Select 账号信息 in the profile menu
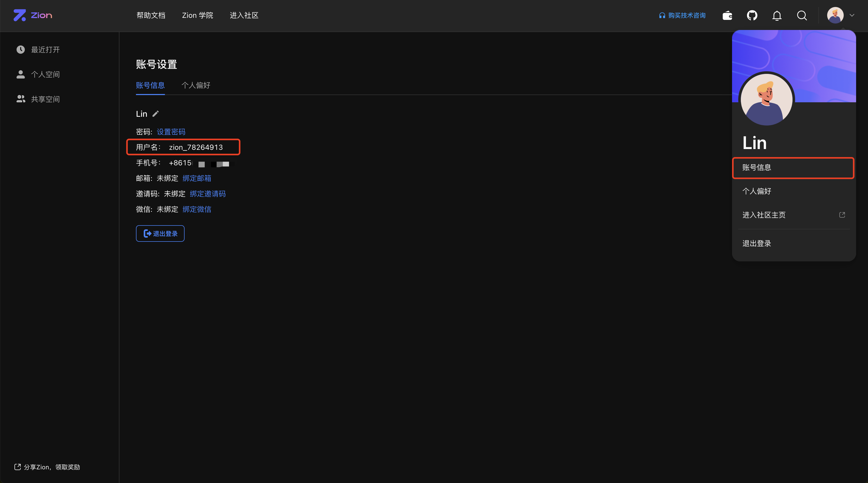The height and width of the screenshot is (483, 868). click(793, 168)
